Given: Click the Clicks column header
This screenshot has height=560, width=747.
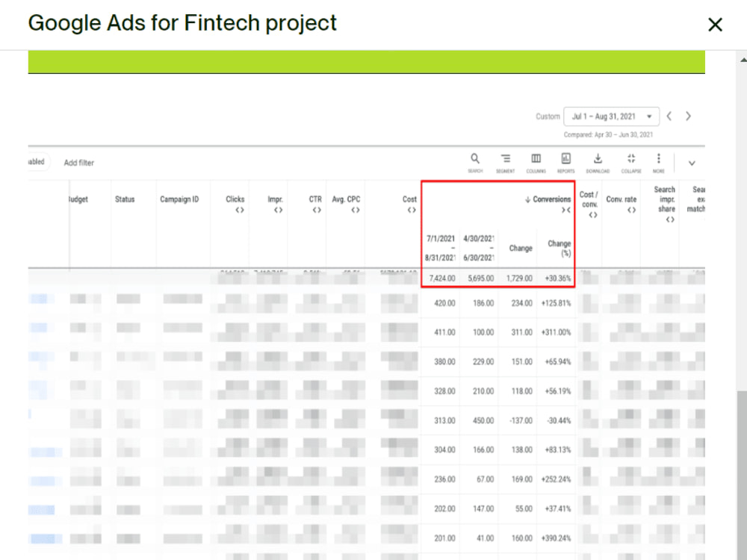Looking at the screenshot, I should point(235,199).
